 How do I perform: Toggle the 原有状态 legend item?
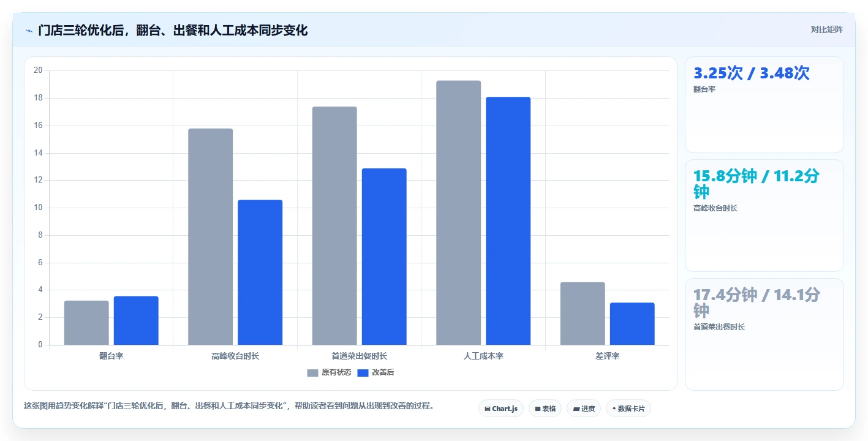(329, 372)
